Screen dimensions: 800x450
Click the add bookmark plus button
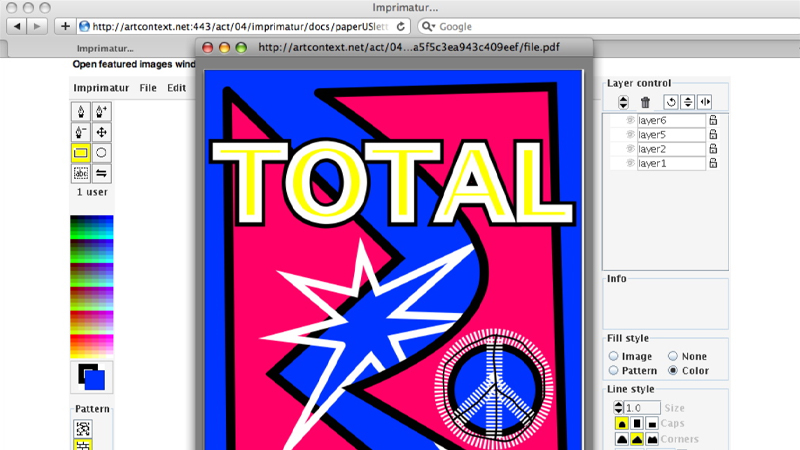tap(65, 26)
